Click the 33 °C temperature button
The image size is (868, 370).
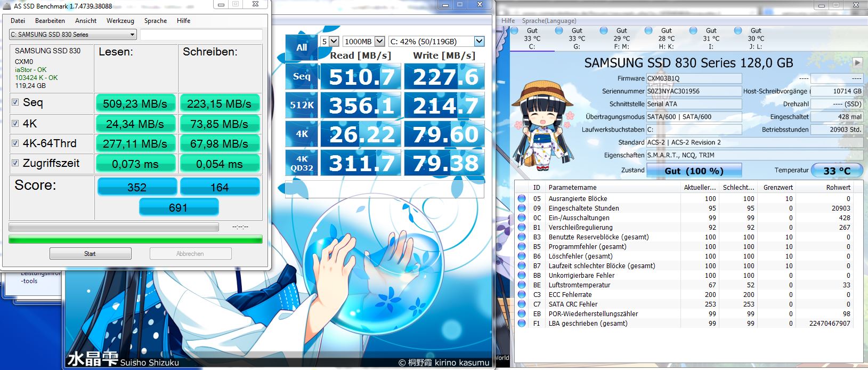837,171
